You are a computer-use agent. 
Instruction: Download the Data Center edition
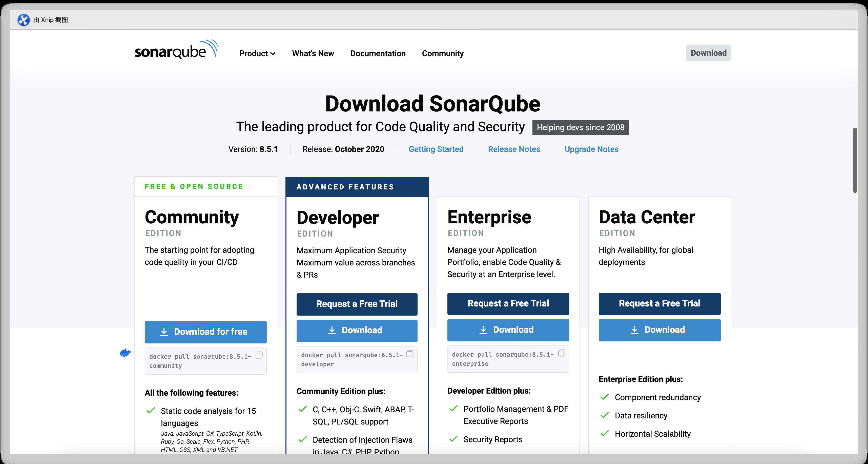click(659, 330)
